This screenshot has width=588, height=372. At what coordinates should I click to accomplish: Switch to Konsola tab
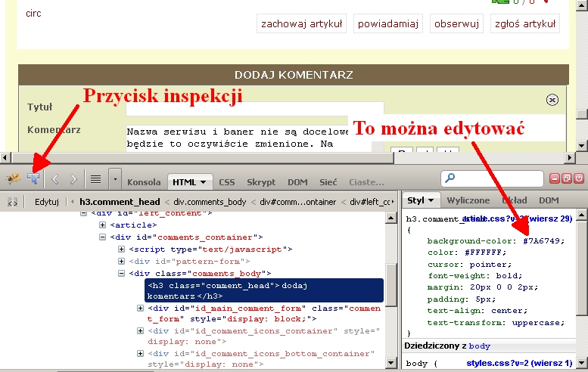[x=144, y=182]
